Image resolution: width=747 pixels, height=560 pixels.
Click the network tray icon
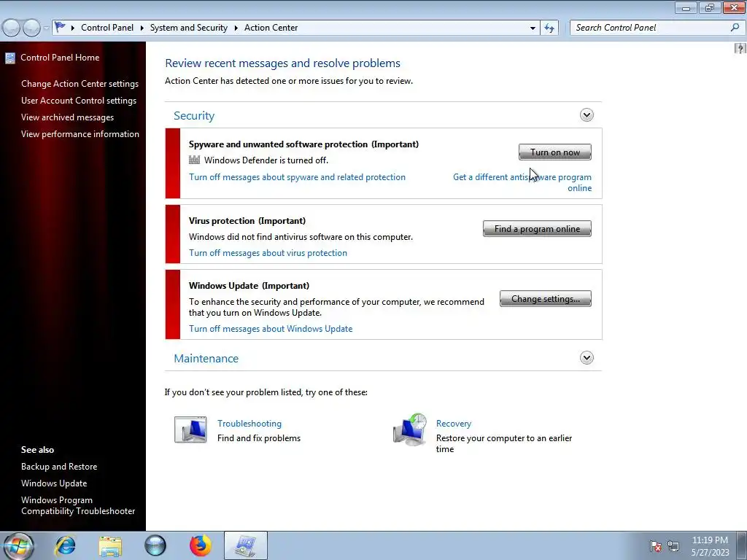click(673, 546)
